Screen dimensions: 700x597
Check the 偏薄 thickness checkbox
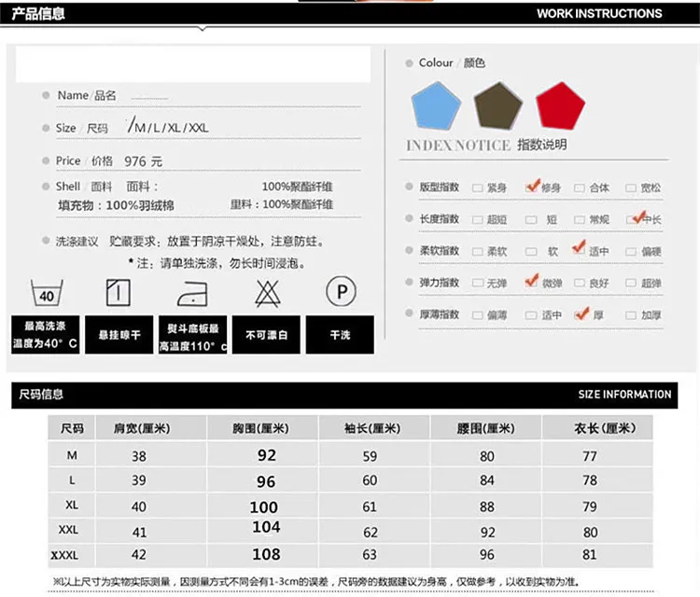tap(478, 315)
